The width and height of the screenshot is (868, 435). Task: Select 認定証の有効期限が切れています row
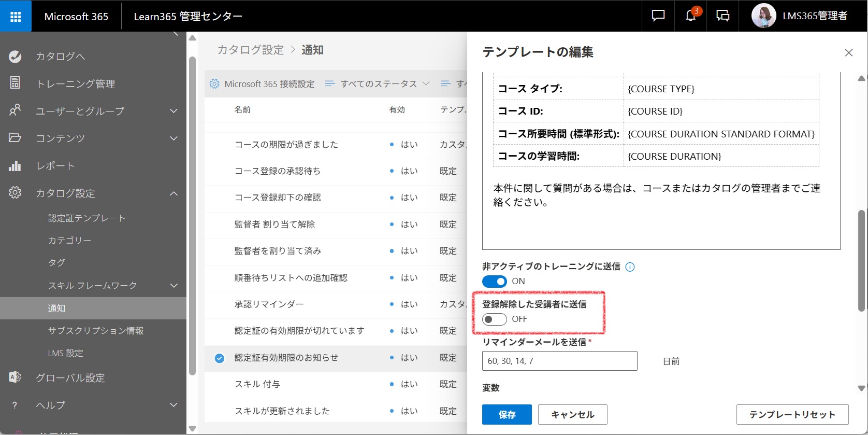coord(336,331)
